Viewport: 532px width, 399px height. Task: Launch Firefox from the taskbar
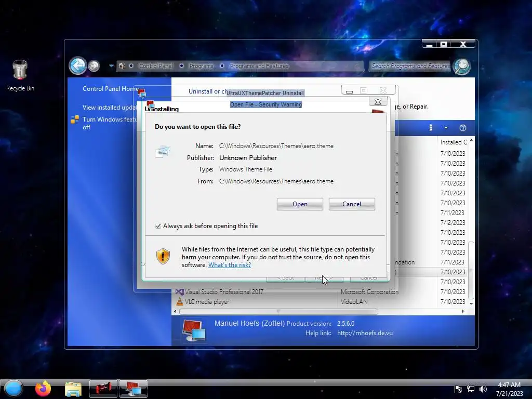[43, 389]
